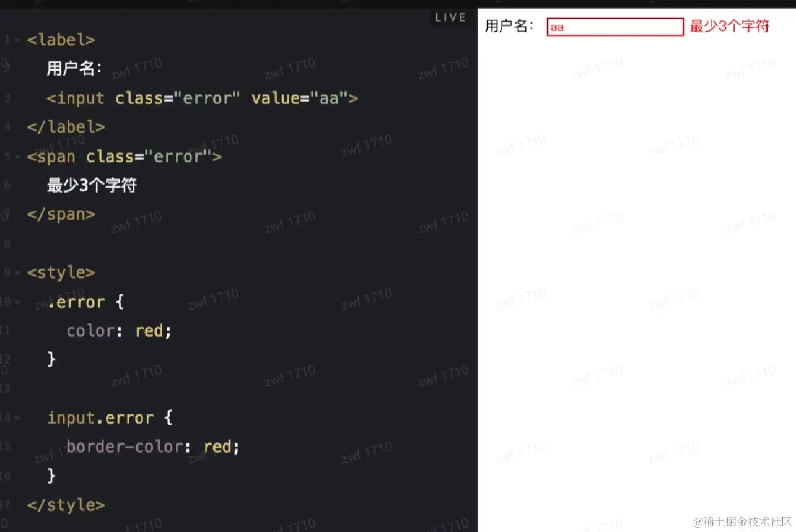Click the opening <style> tag
Viewport: 796px width, 532px height.
(61, 273)
